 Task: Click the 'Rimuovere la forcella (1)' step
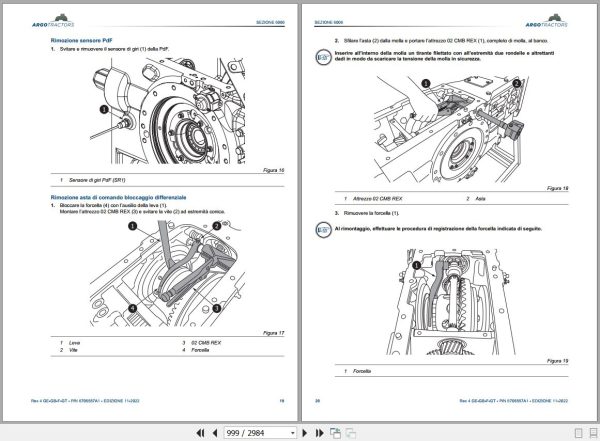point(371,213)
